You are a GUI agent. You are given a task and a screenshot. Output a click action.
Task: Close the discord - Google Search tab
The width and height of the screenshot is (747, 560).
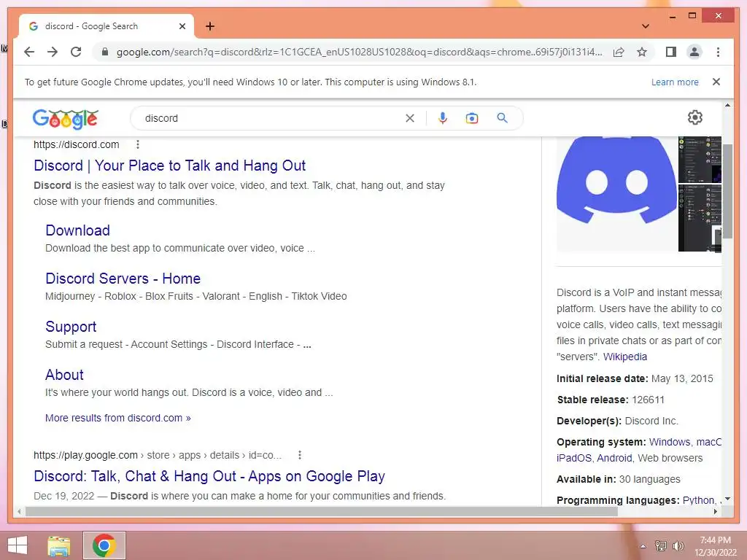(182, 26)
